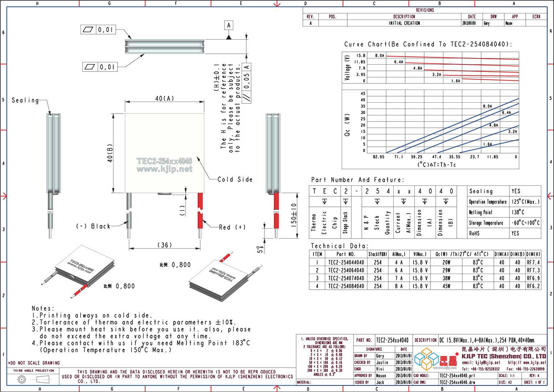This screenshot has width=554, height=392.
Task: Select the 'Notes:' heading
Action: 43,308
